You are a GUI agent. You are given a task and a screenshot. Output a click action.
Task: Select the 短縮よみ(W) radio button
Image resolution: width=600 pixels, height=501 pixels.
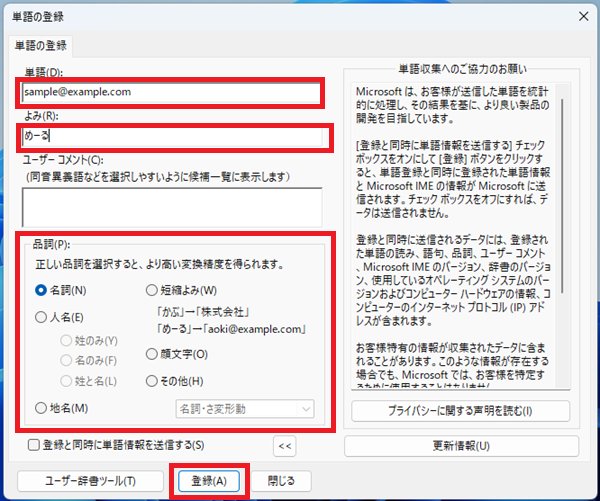pos(153,291)
